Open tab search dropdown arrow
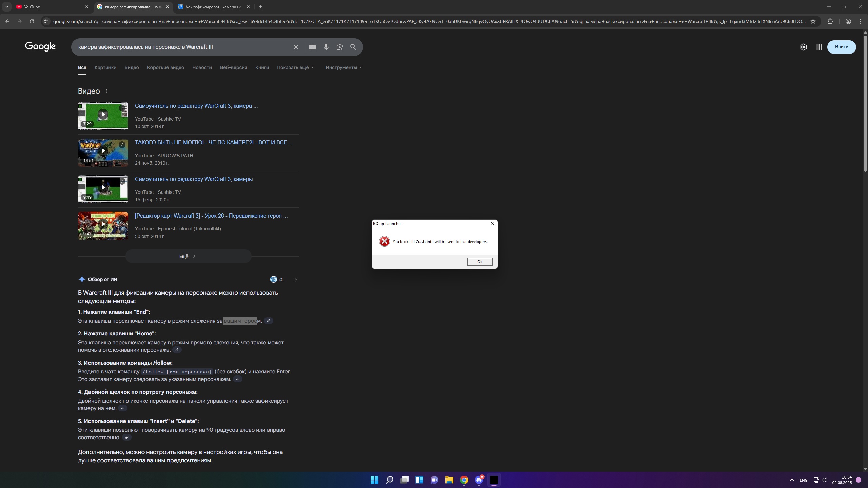Image resolution: width=868 pixels, height=488 pixels. point(6,7)
